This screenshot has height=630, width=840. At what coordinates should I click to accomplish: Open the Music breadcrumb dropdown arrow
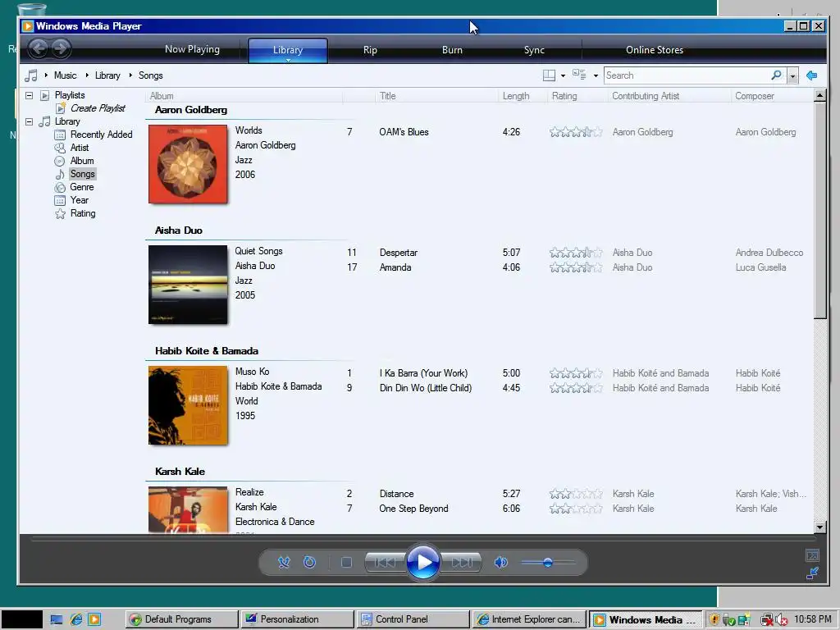point(47,75)
